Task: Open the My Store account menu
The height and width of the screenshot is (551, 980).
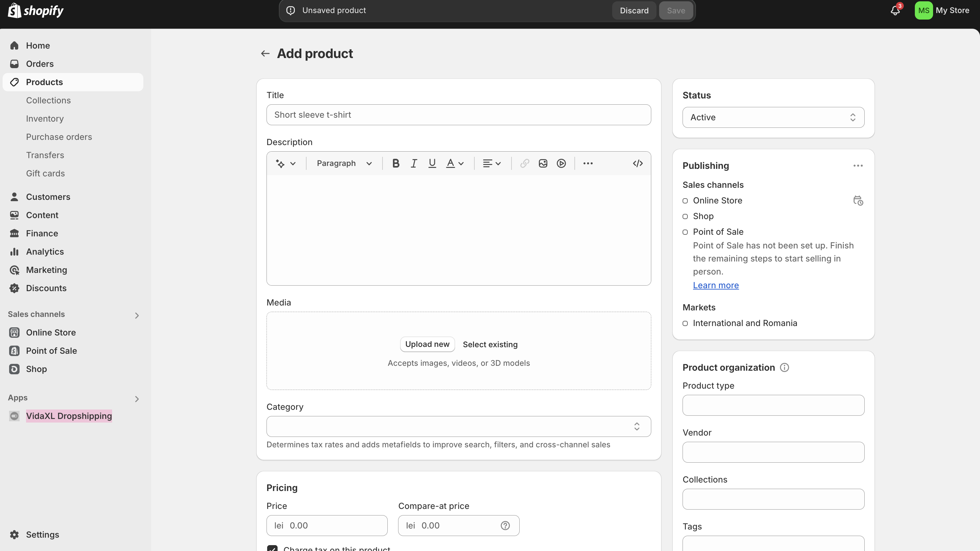Action: tap(942, 10)
